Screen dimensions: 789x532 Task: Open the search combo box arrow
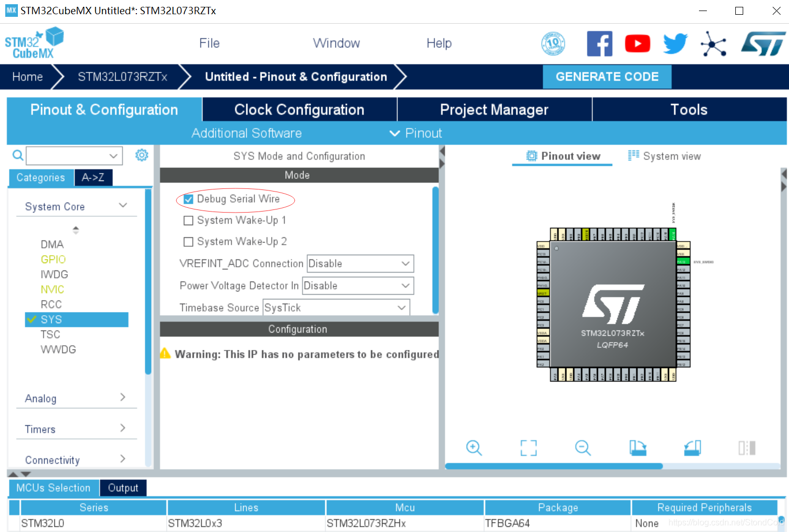click(113, 156)
